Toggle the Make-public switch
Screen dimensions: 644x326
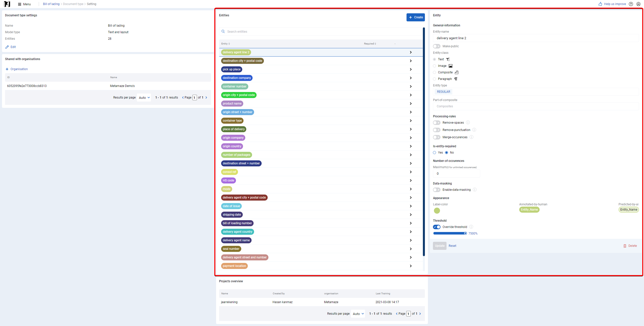(x=437, y=46)
